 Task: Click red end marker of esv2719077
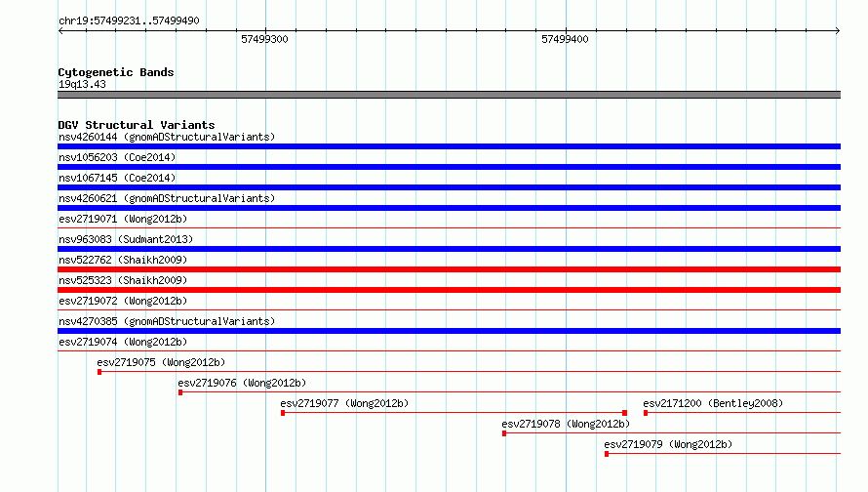click(624, 413)
